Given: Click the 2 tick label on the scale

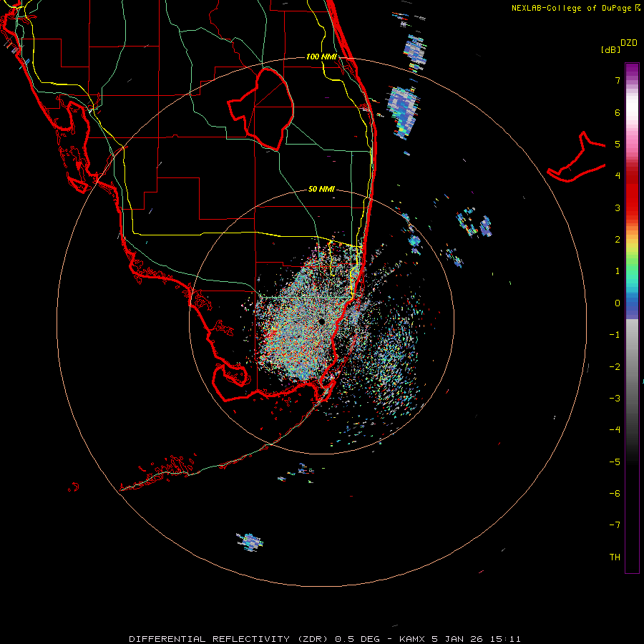Looking at the screenshot, I should pyautogui.click(x=618, y=240).
